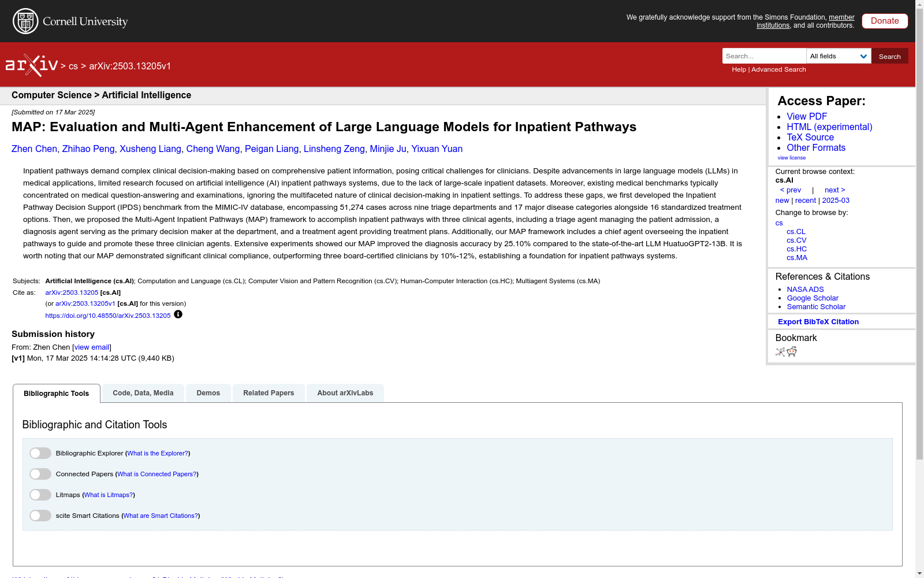Select the Bibliographic Tools tab

pos(57,394)
